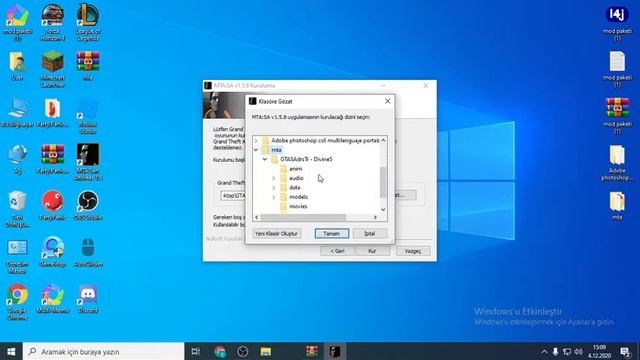Collapse the mta folder node
Image resolution: width=640 pixels, height=360 pixels.
point(256,150)
